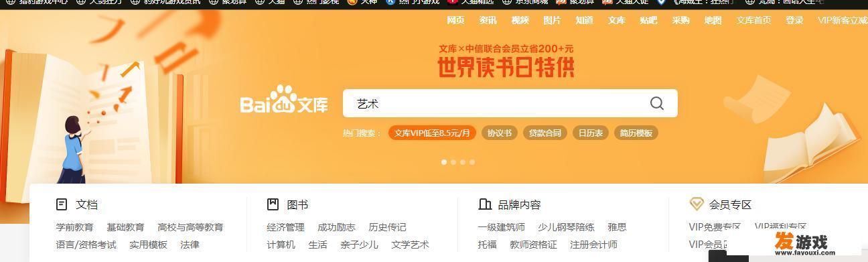Open the 亲子少儿 book category
The height and width of the screenshot is (262, 868).
(x=359, y=245)
